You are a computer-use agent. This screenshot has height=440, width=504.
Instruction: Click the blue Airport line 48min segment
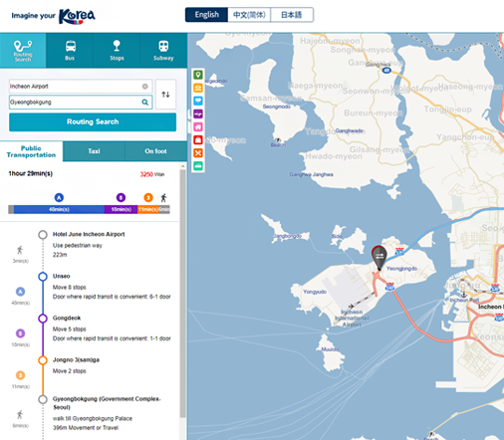tap(59, 209)
